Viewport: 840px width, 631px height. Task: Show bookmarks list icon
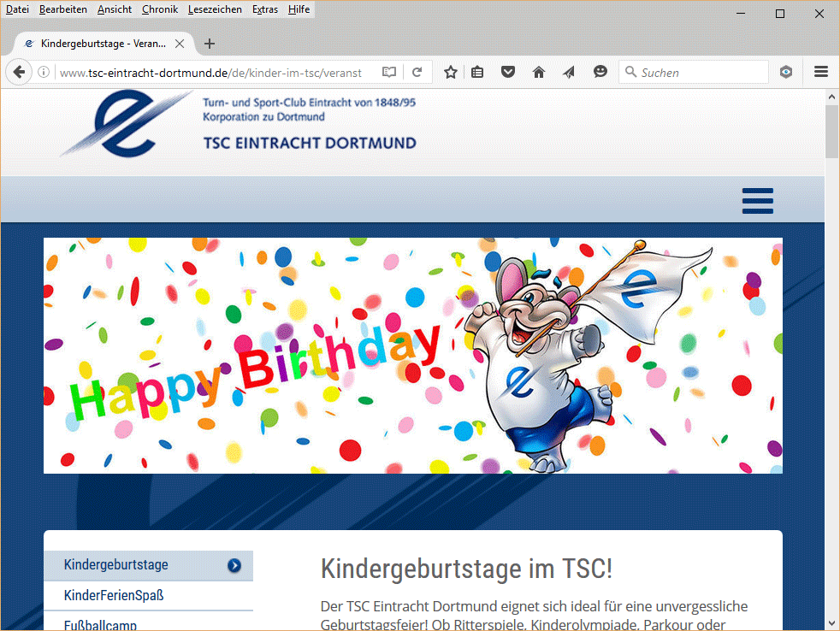tap(477, 72)
